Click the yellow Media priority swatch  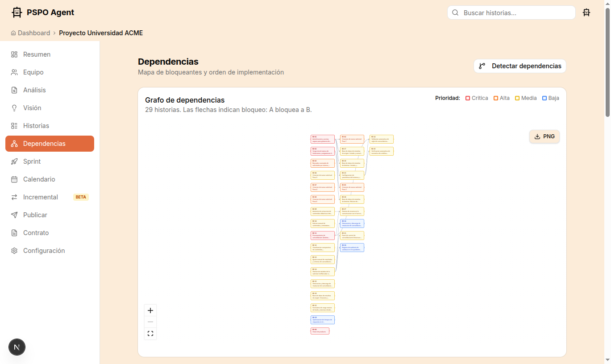pos(518,98)
